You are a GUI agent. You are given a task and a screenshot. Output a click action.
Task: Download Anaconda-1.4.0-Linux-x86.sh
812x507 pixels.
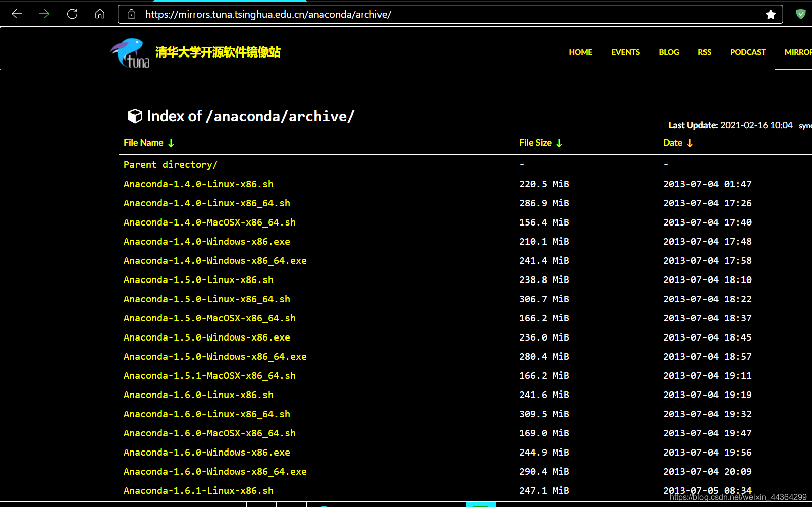coord(198,184)
